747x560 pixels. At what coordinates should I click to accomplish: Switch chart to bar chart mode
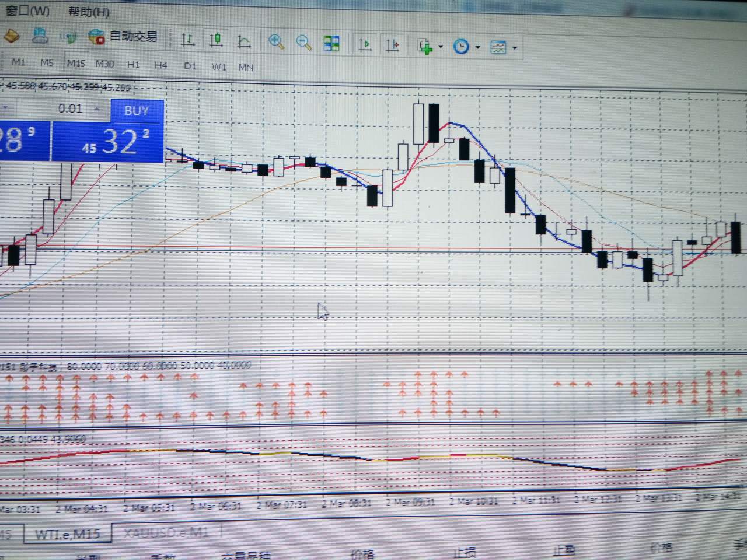[187, 40]
